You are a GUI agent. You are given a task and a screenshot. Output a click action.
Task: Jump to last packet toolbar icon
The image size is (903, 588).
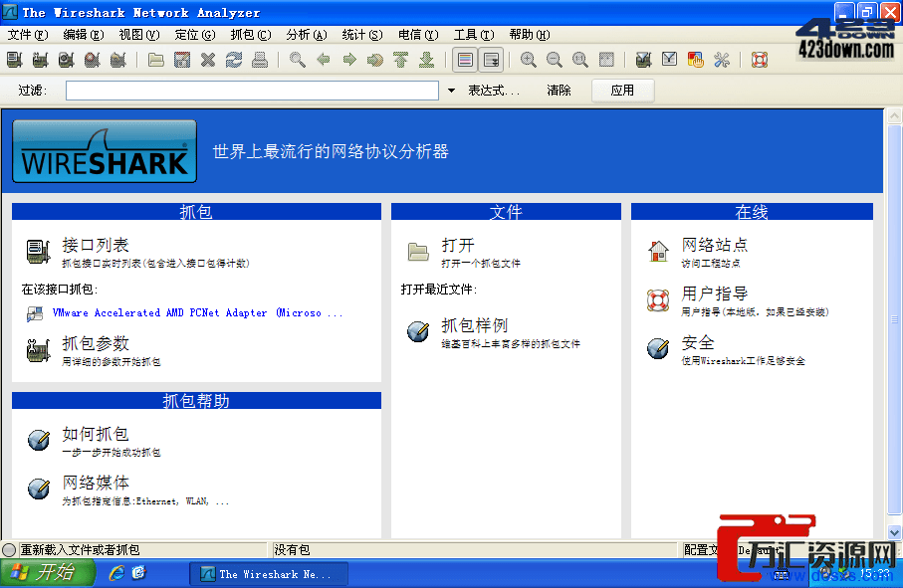click(427, 60)
